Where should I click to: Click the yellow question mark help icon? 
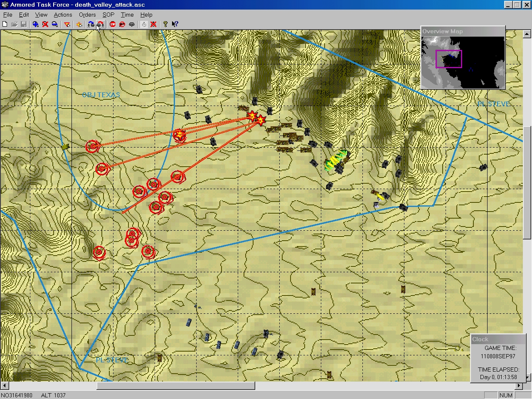click(165, 24)
